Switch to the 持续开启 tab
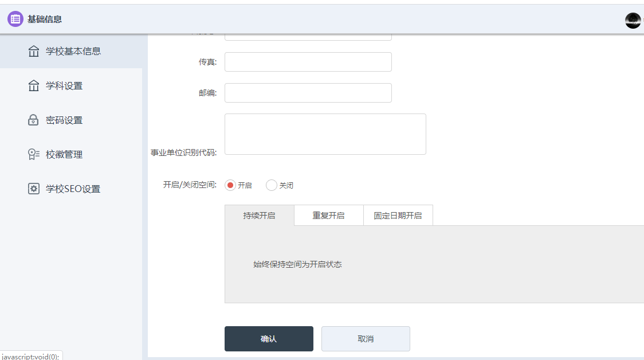Viewport: 644px width, 360px height. pos(259,216)
